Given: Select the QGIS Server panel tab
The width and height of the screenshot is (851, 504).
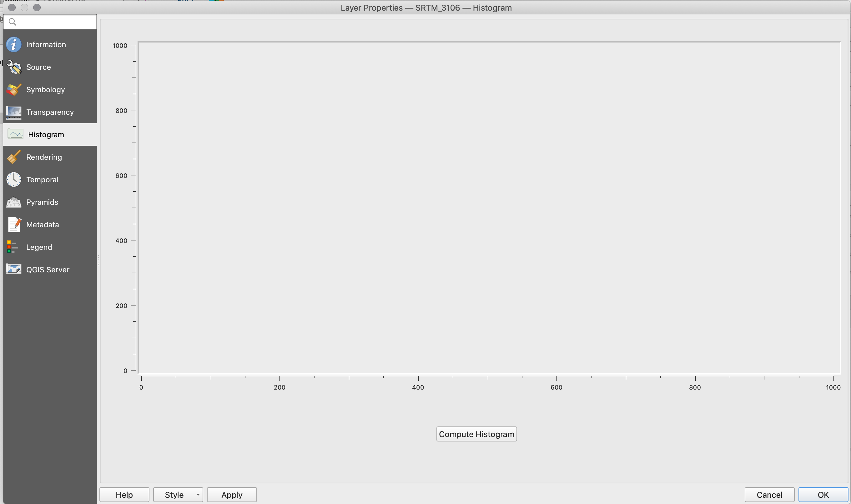Looking at the screenshot, I should coord(48,269).
